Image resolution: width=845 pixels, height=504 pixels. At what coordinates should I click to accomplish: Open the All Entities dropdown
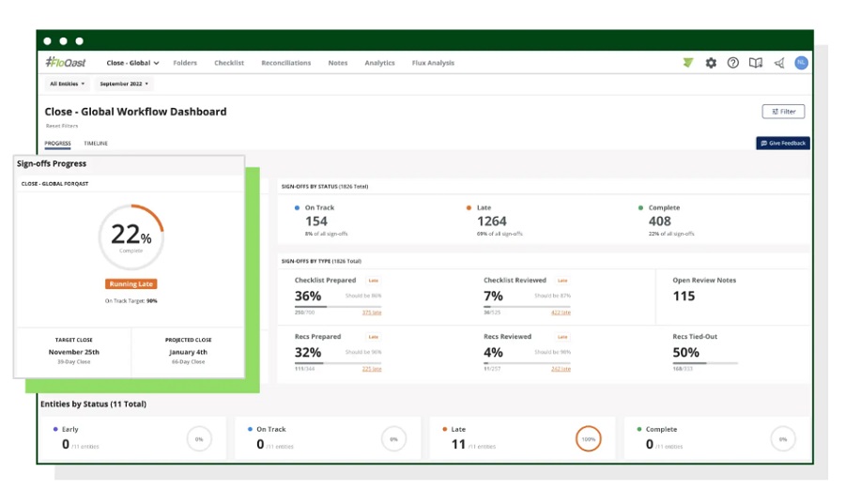coord(68,84)
